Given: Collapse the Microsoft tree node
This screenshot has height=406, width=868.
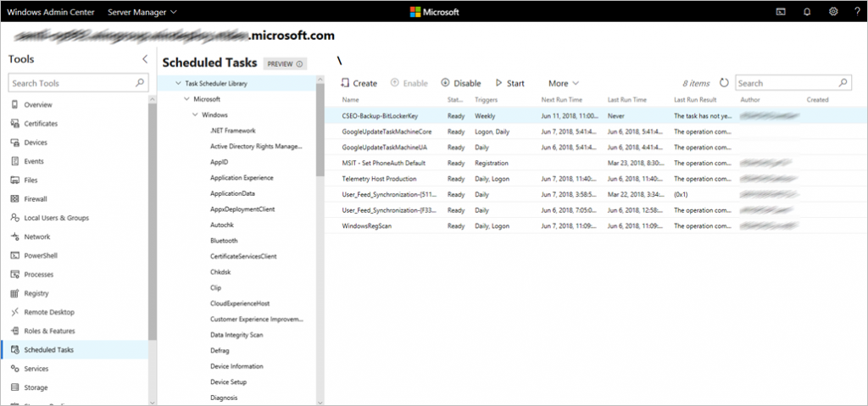Looking at the screenshot, I should tap(186, 99).
